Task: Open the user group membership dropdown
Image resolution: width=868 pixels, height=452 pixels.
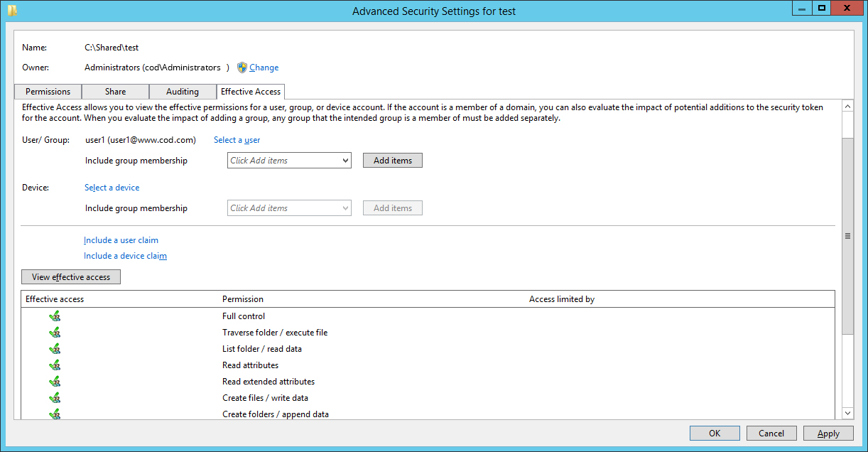Action: click(290, 161)
